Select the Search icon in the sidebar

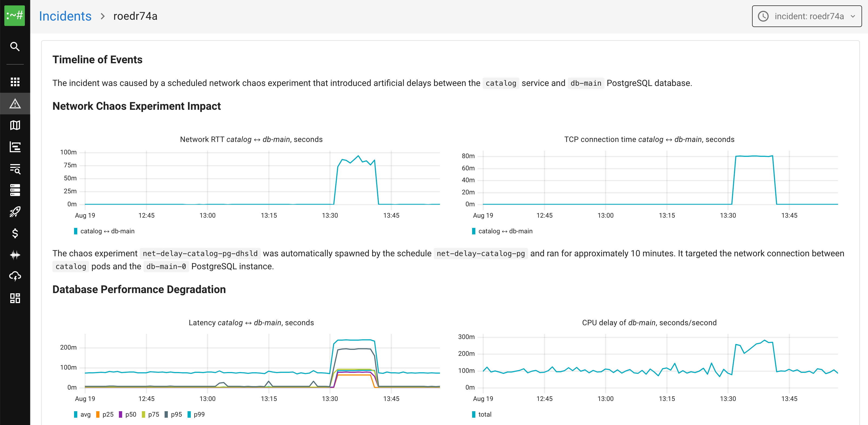(x=15, y=47)
